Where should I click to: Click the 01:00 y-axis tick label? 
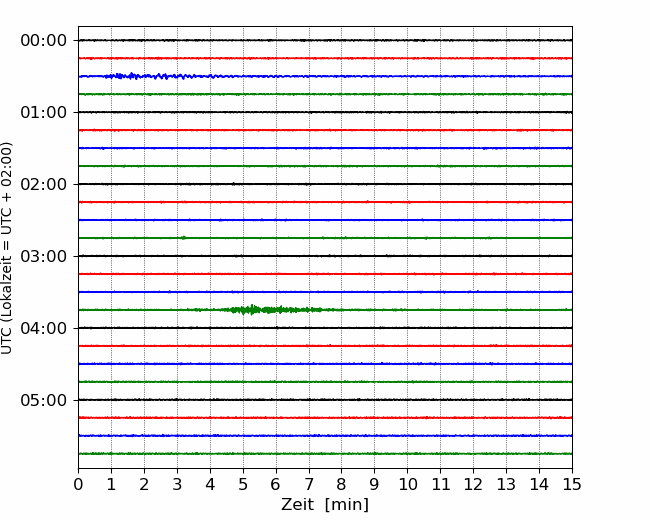click(44, 113)
